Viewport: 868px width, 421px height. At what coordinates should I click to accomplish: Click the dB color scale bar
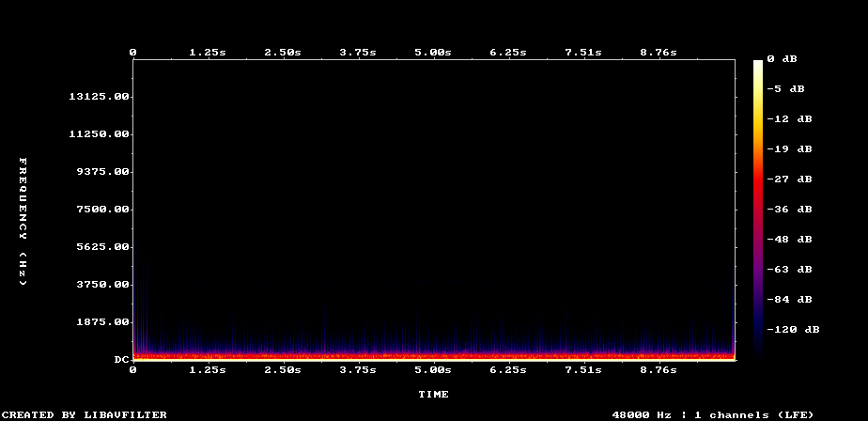758,210
